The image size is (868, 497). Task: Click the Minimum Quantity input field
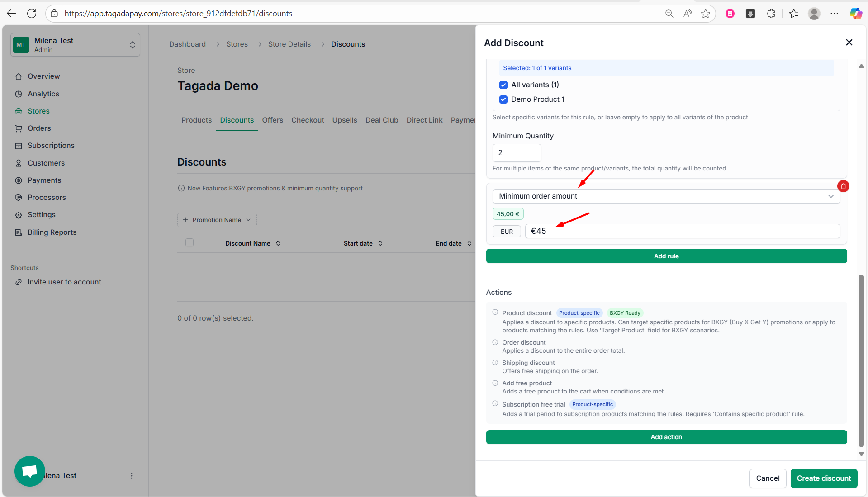(517, 153)
